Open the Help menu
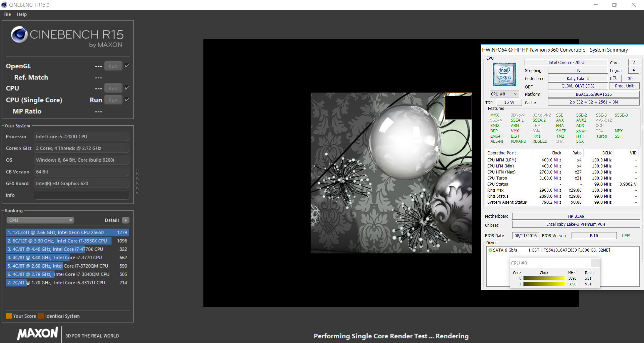 coord(21,14)
